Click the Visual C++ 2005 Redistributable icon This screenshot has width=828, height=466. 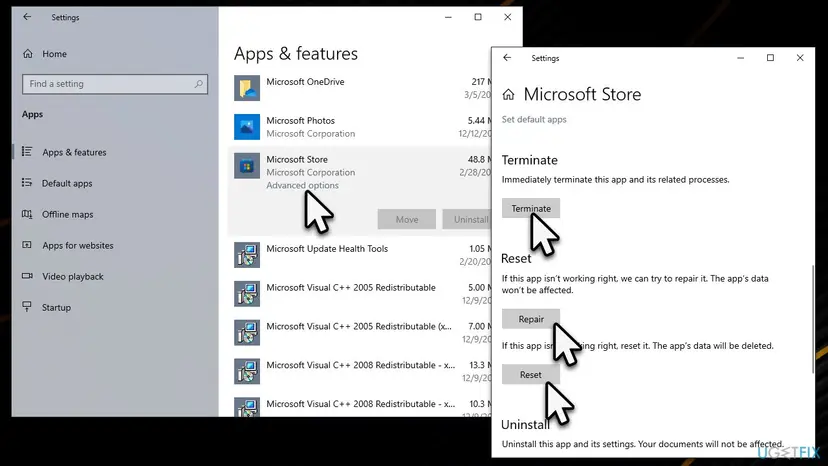247,294
